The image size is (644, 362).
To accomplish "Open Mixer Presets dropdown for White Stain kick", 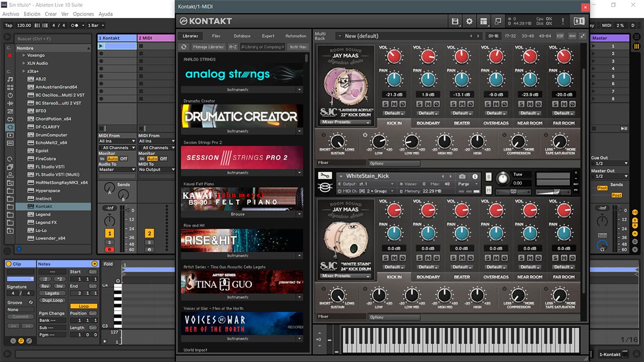I will (346, 276).
